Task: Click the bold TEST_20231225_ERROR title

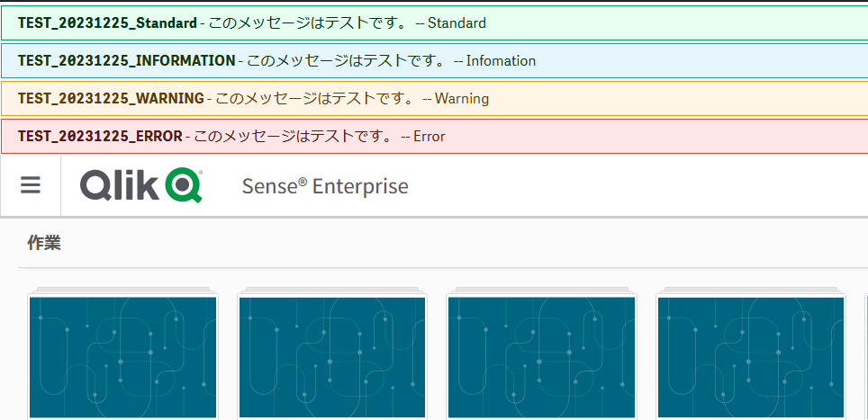Action: (x=99, y=137)
